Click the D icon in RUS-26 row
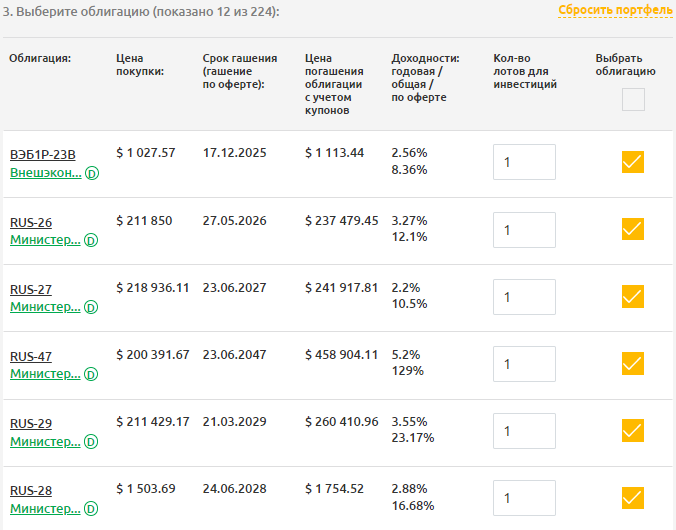This screenshot has height=530, width=676. click(x=91, y=240)
